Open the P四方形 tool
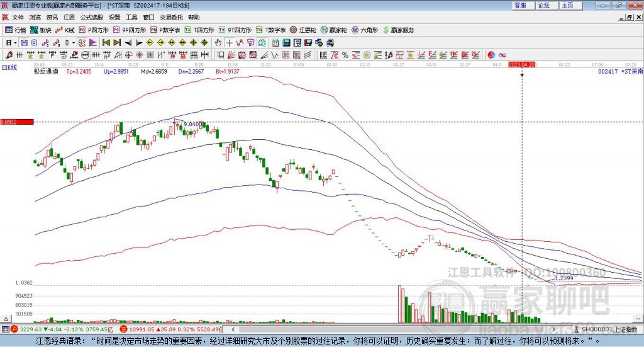The image size is (644, 347). (x=94, y=30)
